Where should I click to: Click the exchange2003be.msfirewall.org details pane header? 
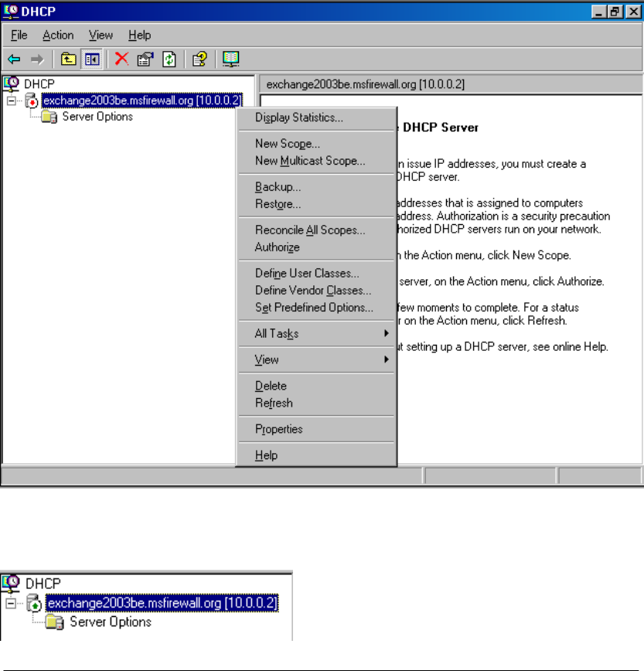pos(451,84)
